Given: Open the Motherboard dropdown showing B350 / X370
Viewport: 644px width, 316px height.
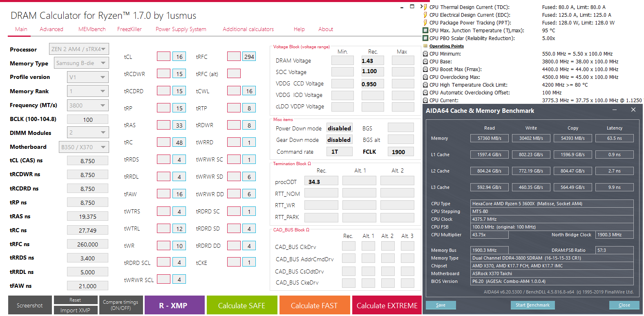Looking at the screenshot, I should pyautogui.click(x=83, y=147).
